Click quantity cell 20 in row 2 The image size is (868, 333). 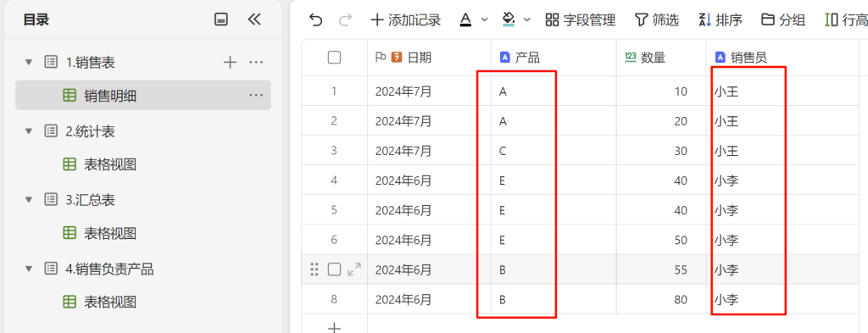(661, 120)
